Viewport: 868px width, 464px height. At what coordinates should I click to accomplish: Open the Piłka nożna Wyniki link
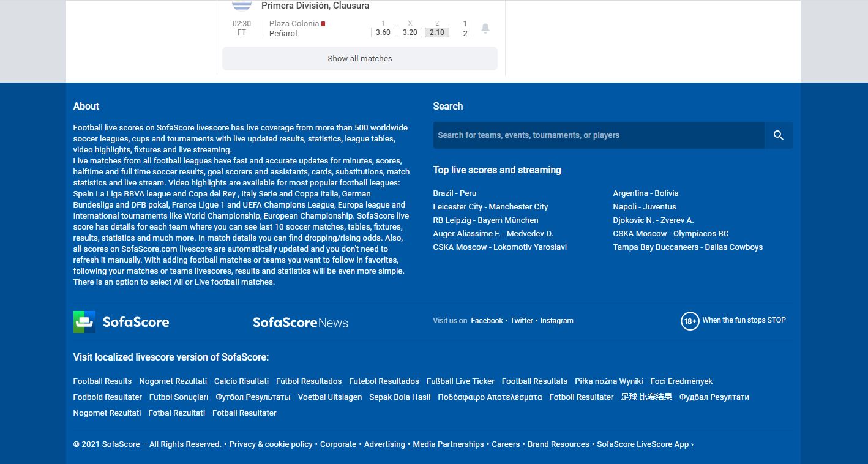pyautogui.click(x=609, y=381)
